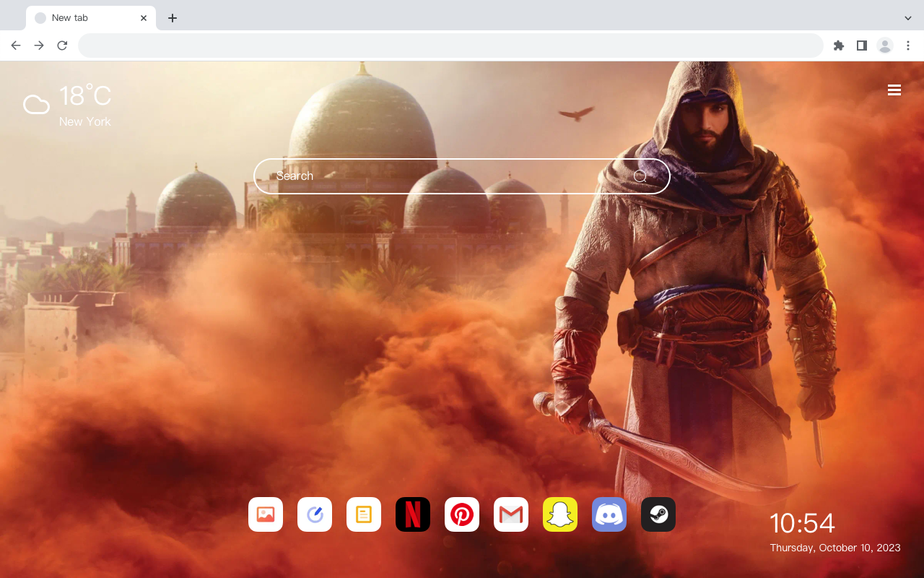Image resolution: width=924 pixels, height=578 pixels.
Task: Go back to previous page
Action: pos(16,46)
